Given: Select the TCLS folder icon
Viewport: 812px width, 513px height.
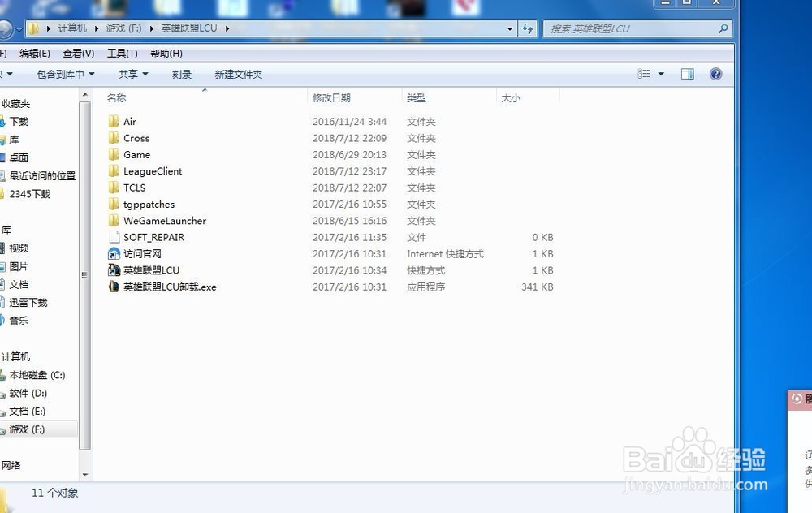Looking at the screenshot, I should pyautogui.click(x=114, y=188).
